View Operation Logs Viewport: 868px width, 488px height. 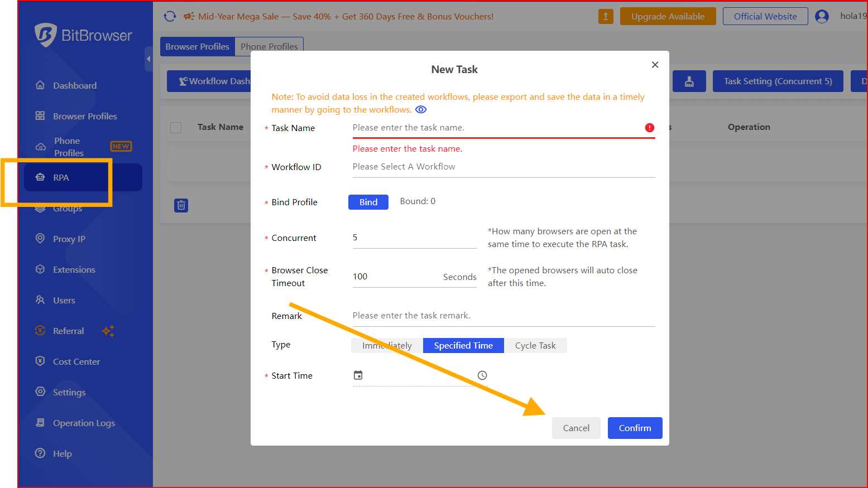coord(84,423)
